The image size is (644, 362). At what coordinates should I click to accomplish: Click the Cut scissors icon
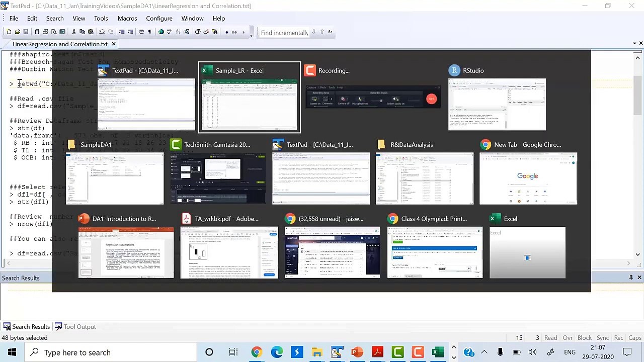74,32
